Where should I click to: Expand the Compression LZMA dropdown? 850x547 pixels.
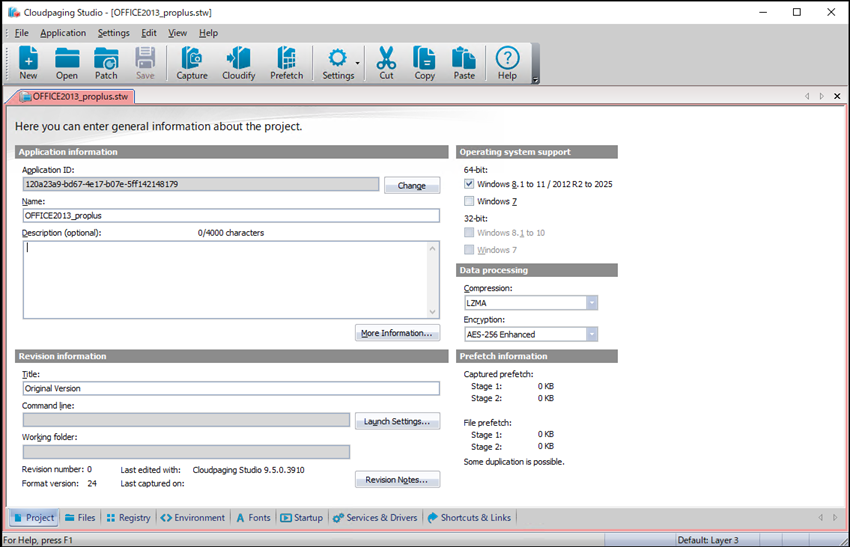[x=592, y=303]
